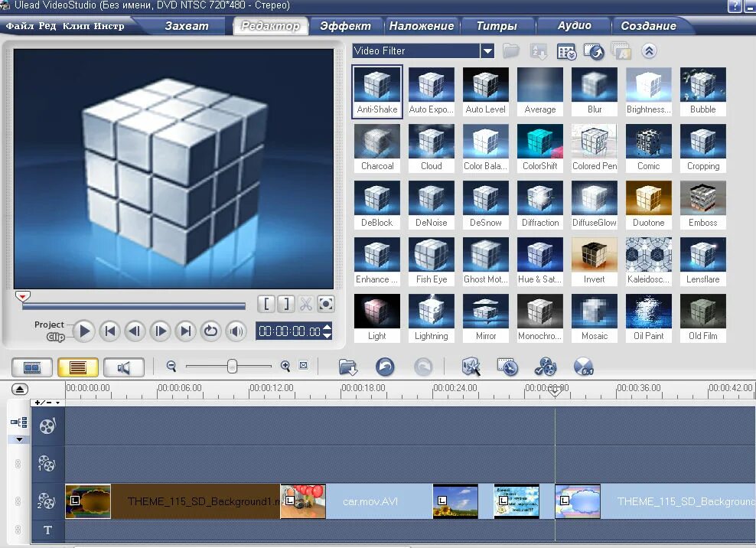
Task: Open the Video Filter category dropdown
Action: point(487,51)
